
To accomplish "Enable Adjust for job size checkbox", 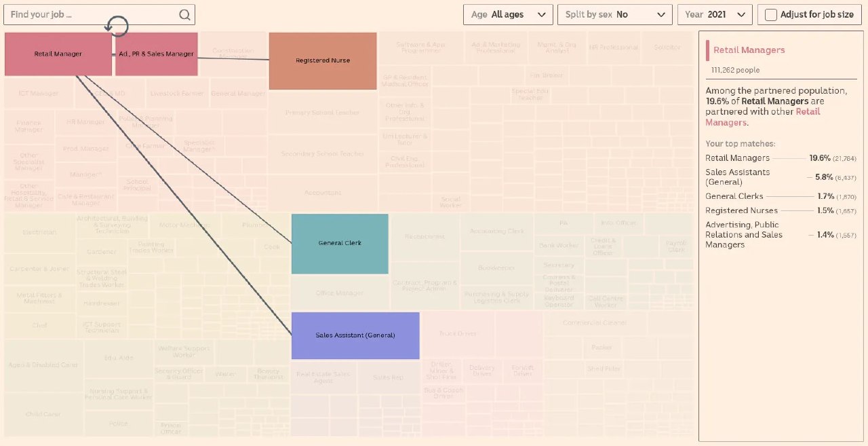I will pyautogui.click(x=771, y=15).
